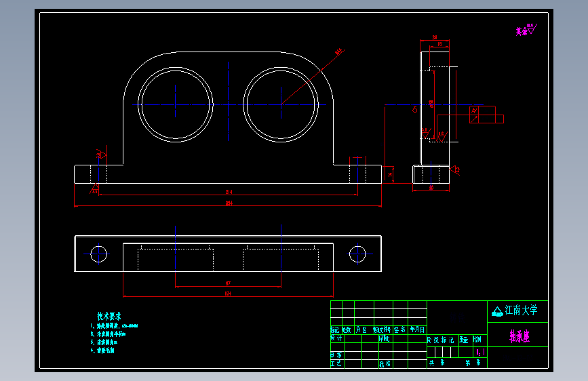The width and height of the screenshot is (588, 381).
Task: Select the 共 张 sheet count text
Action: click(x=437, y=363)
